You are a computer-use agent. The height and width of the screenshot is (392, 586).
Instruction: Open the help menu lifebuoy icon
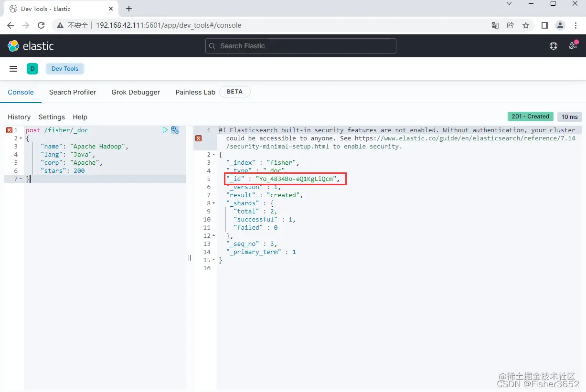pyautogui.click(x=554, y=46)
